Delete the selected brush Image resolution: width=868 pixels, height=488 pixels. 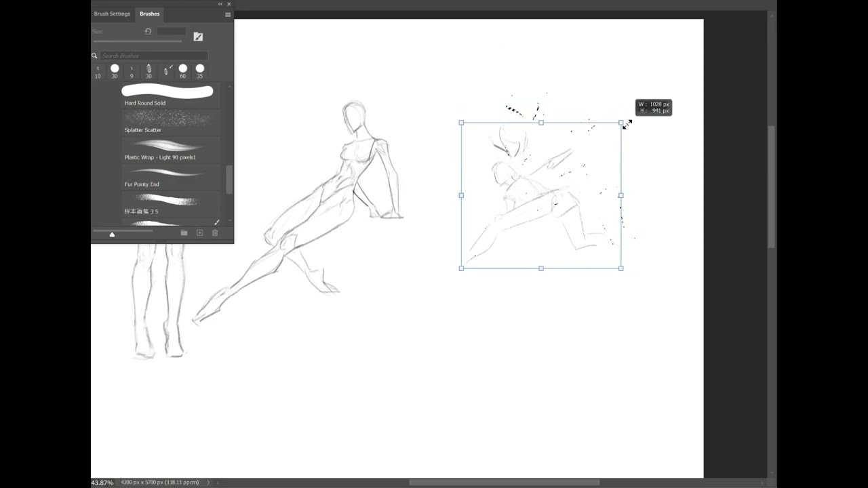click(x=215, y=233)
